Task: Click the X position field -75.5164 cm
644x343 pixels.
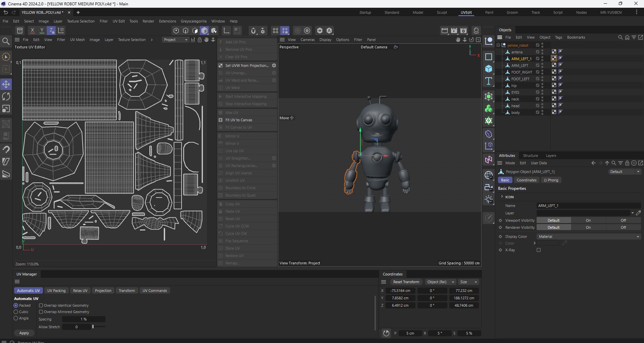Action: click(400, 291)
